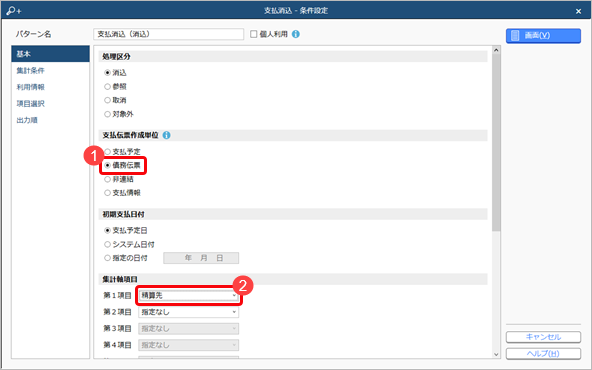The image size is (592, 370).
Task: Close the 支払消込 条件設定 dialog
Action: 578,11
